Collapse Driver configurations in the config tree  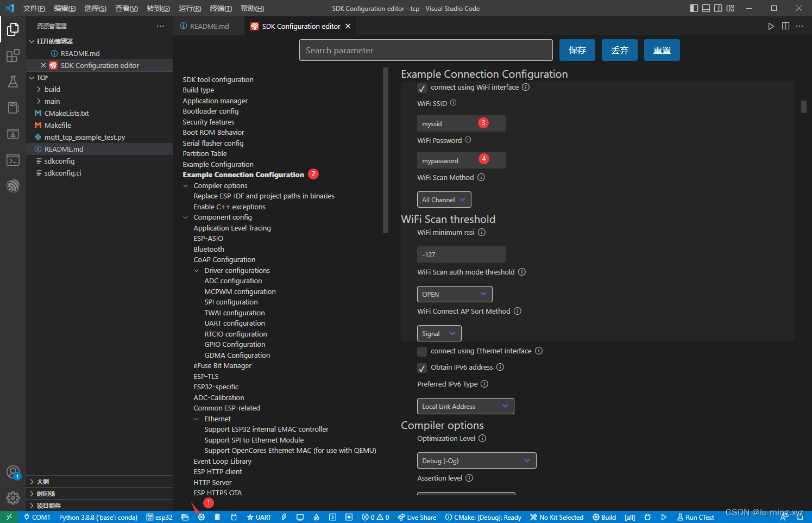click(197, 271)
